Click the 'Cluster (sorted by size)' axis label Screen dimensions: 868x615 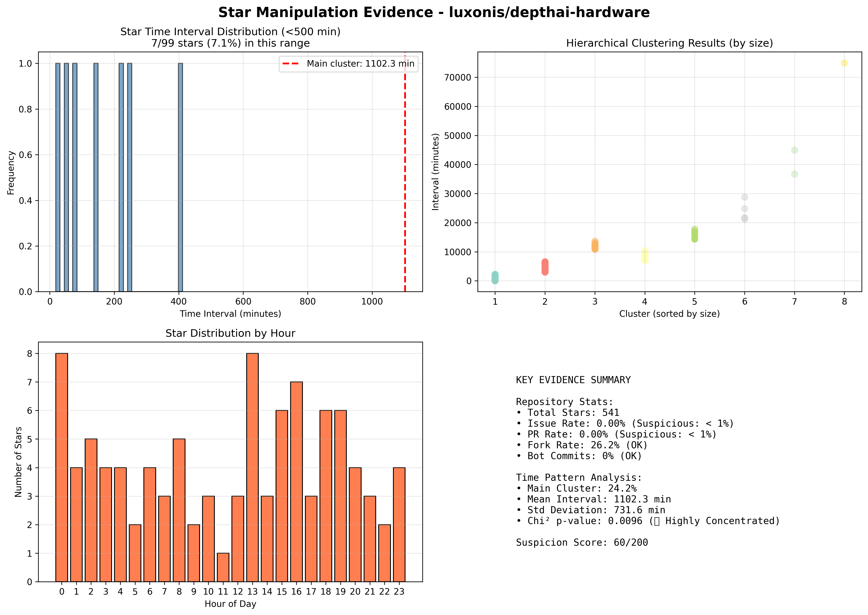pos(669,314)
